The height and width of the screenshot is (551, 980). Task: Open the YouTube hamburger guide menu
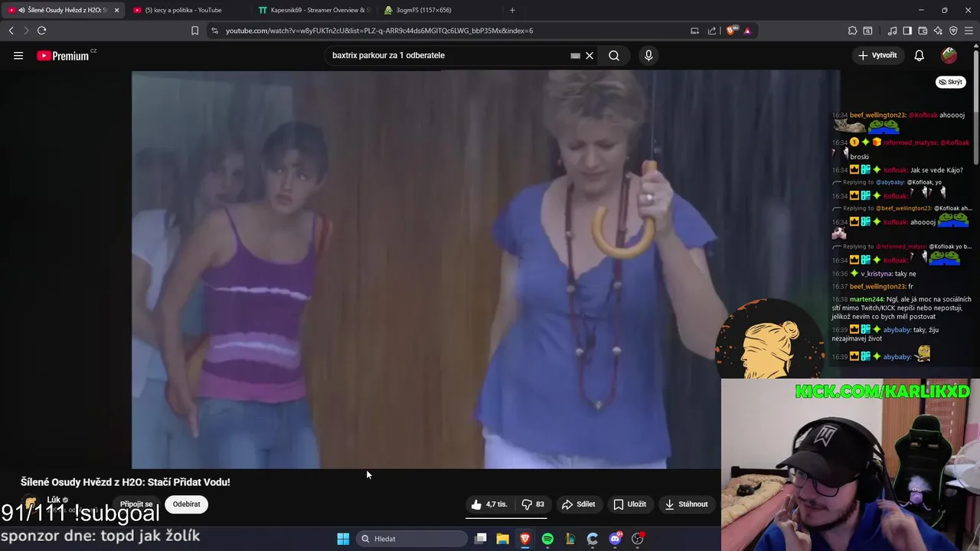(x=18, y=55)
